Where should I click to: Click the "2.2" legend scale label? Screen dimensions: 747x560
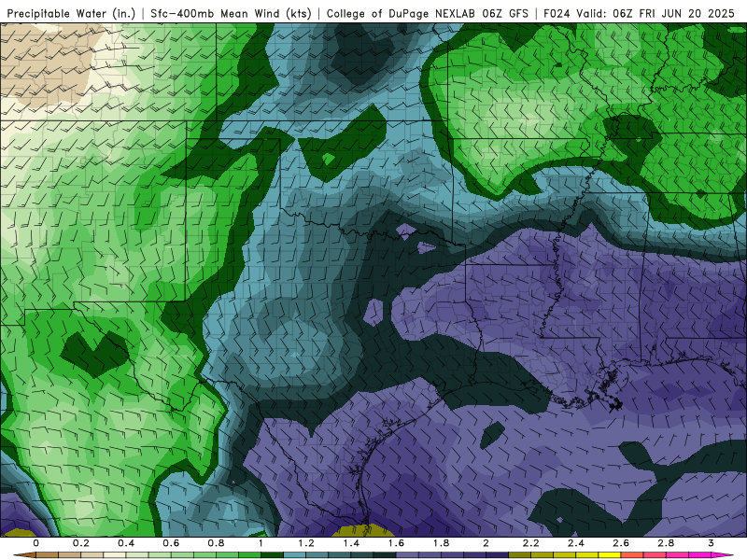(531, 543)
